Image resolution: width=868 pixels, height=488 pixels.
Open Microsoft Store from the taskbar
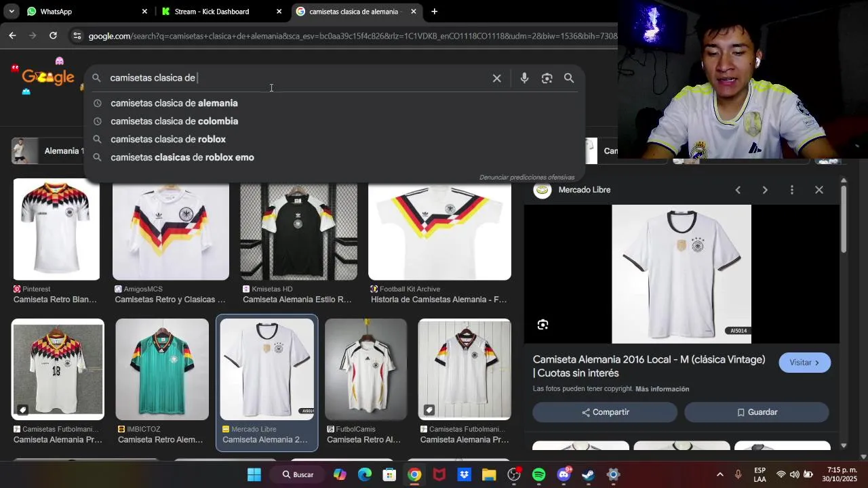point(389,474)
